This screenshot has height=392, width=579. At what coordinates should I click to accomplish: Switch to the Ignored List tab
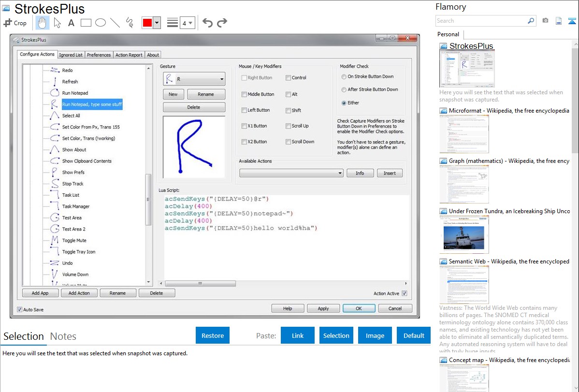[71, 55]
